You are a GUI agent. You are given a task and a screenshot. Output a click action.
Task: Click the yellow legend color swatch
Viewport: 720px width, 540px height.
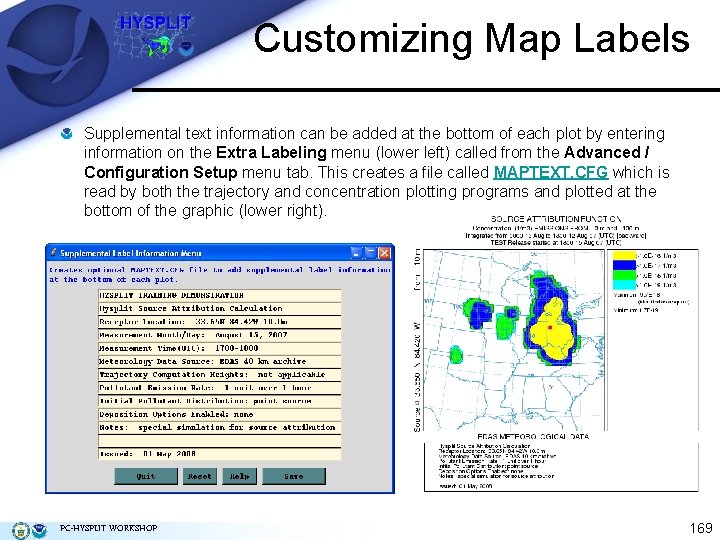pyautogui.click(x=624, y=255)
